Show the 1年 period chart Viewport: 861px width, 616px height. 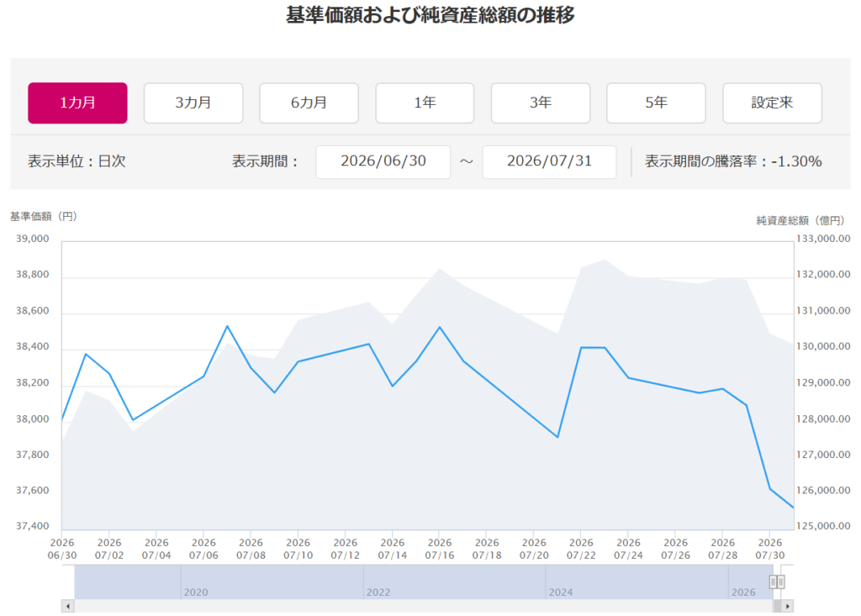[425, 103]
